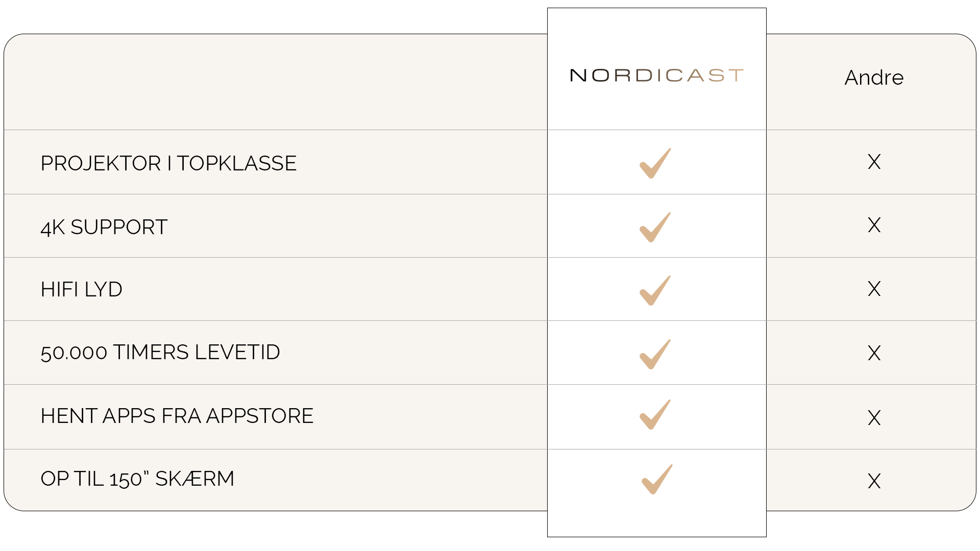Click the X in the Hifi Lyd row
This screenshot has width=980, height=551.
pos(874,289)
